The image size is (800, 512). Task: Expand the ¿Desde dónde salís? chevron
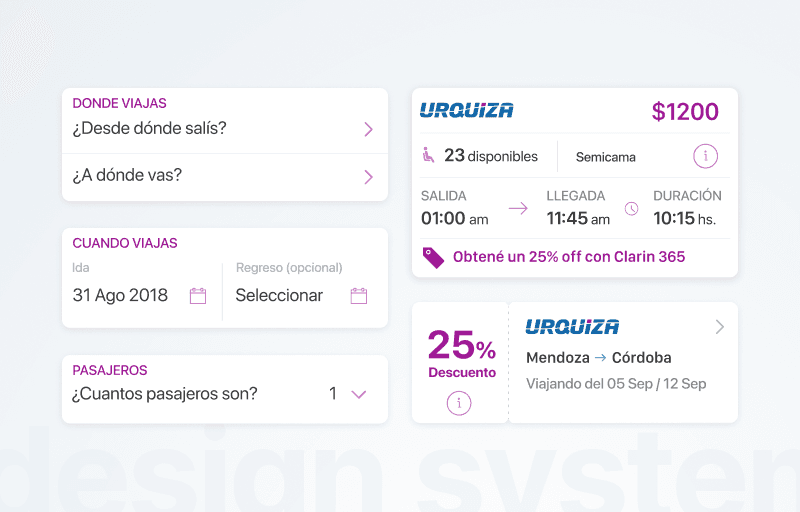click(368, 130)
